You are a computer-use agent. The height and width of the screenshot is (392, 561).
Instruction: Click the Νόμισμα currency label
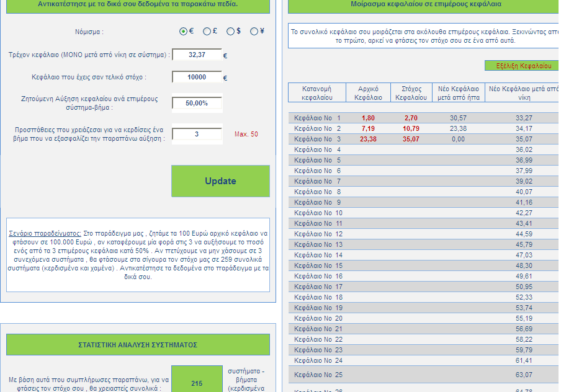89,32
